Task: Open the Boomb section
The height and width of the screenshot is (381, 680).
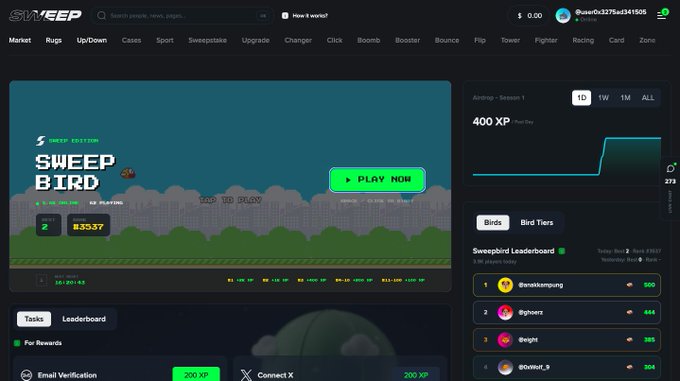Action: coord(369,40)
